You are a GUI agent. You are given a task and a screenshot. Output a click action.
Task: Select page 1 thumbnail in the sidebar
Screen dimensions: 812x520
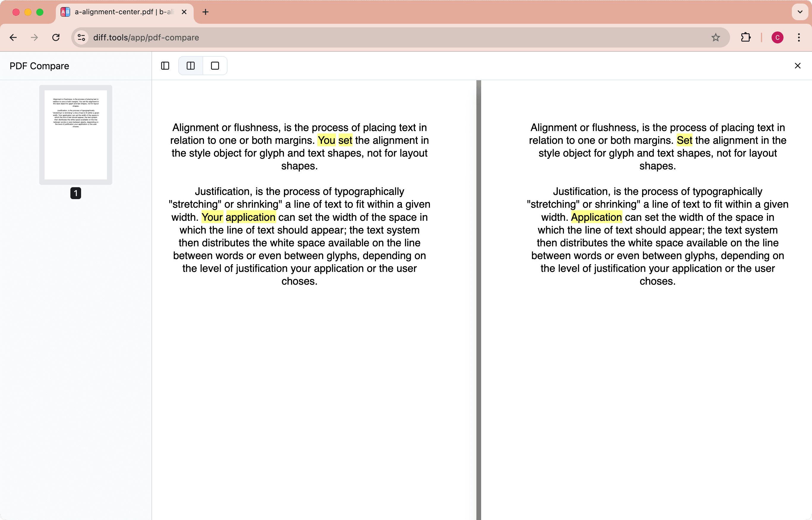(x=75, y=135)
